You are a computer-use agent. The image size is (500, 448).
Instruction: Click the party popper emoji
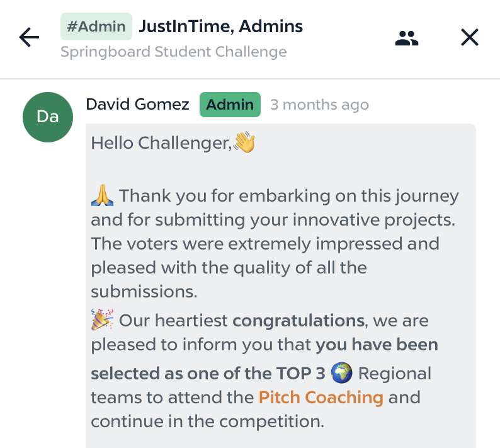[x=102, y=321]
